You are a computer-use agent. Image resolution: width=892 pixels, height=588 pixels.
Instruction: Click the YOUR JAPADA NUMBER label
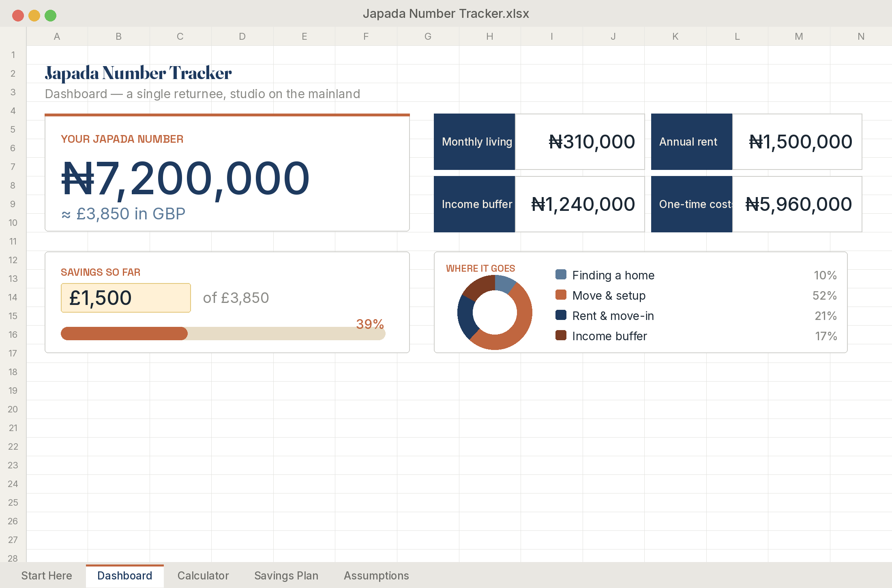(x=122, y=139)
